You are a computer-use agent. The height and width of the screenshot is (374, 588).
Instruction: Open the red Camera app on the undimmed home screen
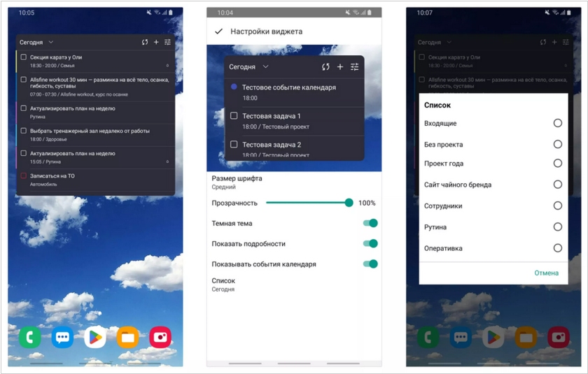point(160,338)
